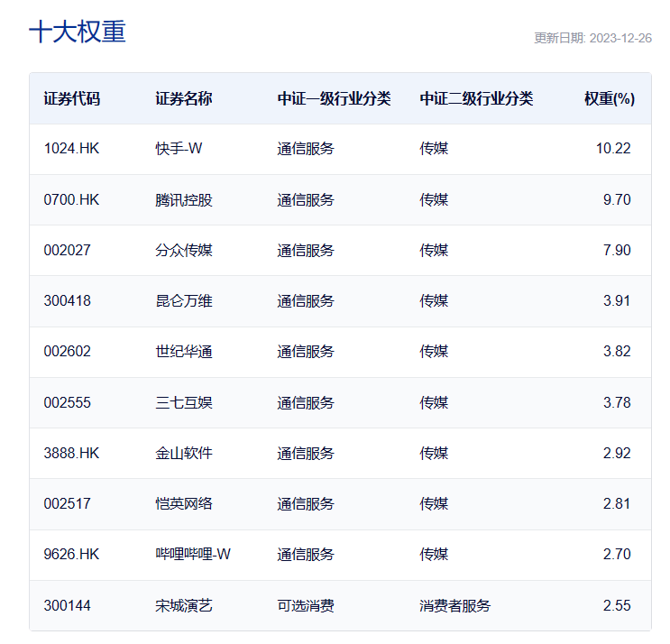Screen dimensions: 670x644
Task: Click the weight value 3.78
Action: [x=617, y=402]
